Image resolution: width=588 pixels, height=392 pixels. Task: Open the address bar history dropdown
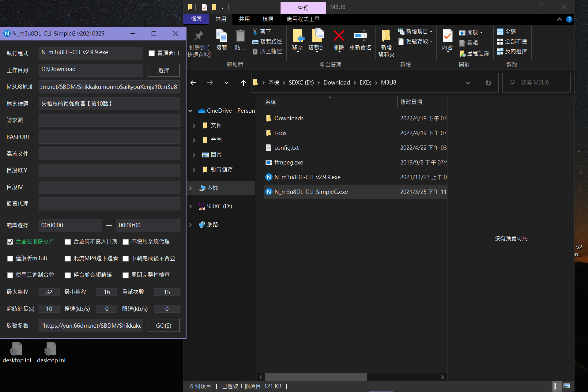click(468, 83)
